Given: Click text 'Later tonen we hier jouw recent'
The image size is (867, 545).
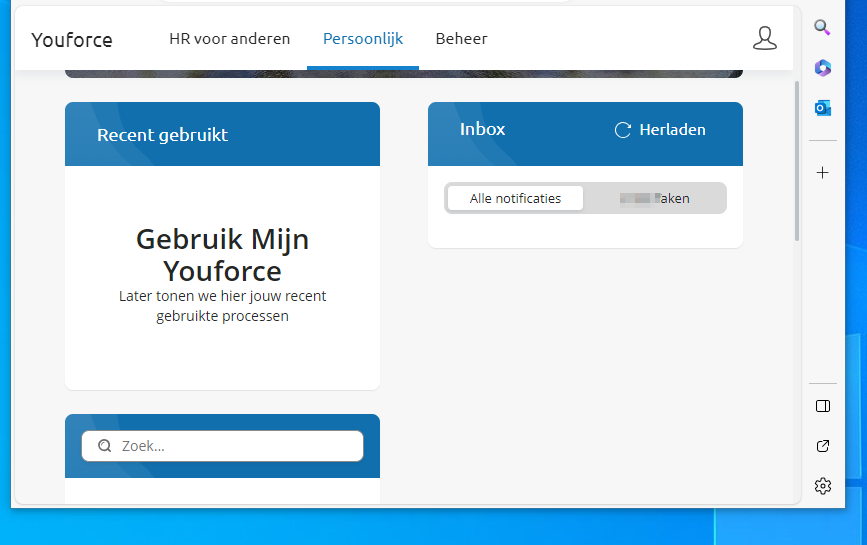Looking at the screenshot, I should coord(222,296).
